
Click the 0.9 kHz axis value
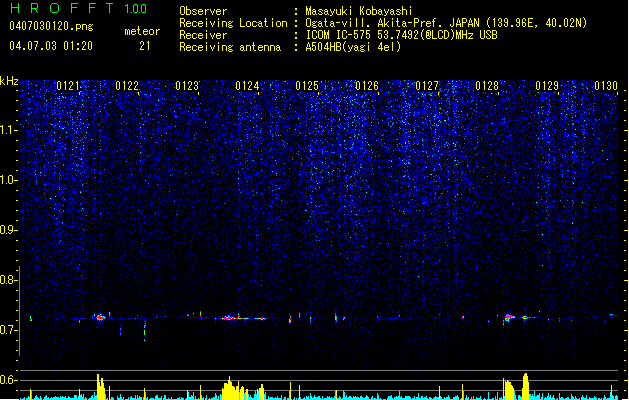tap(9, 229)
